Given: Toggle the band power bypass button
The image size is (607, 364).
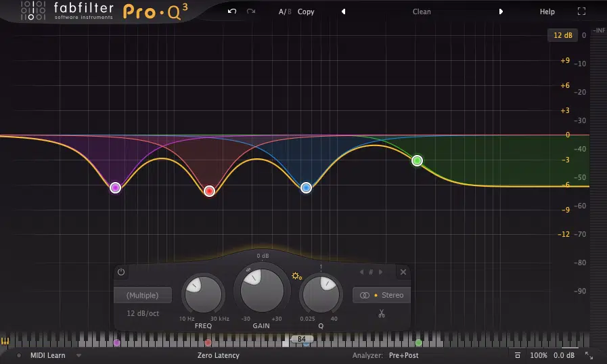Looking at the screenshot, I should coord(121,272).
